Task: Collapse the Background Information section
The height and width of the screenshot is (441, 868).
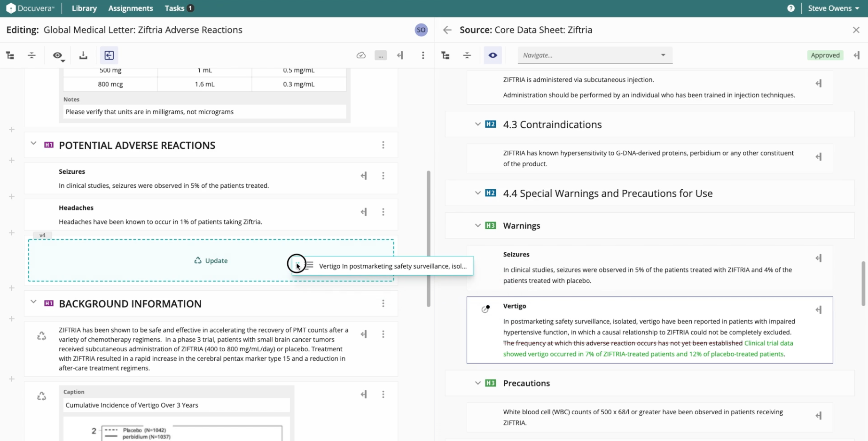Action: [33, 302]
